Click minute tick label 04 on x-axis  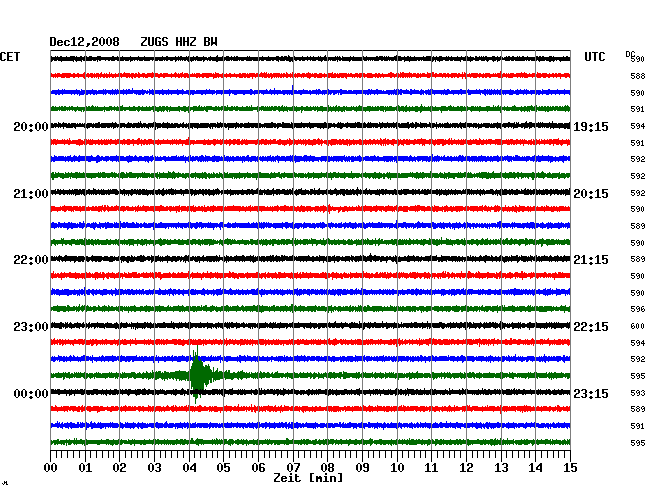click(x=189, y=468)
